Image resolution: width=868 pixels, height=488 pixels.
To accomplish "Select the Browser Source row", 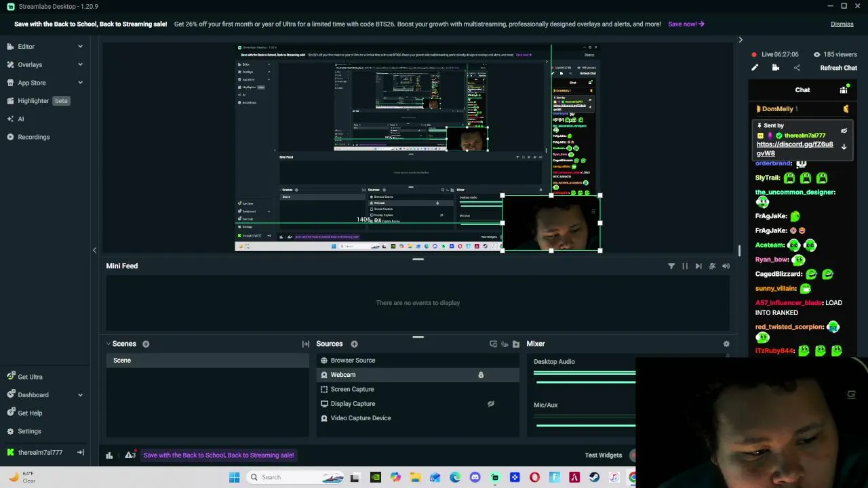I will click(418, 361).
